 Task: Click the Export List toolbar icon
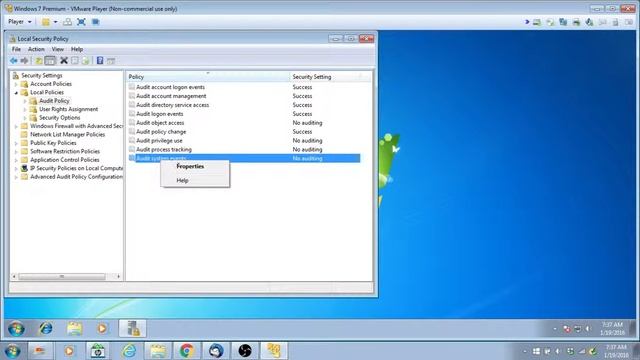point(85,61)
